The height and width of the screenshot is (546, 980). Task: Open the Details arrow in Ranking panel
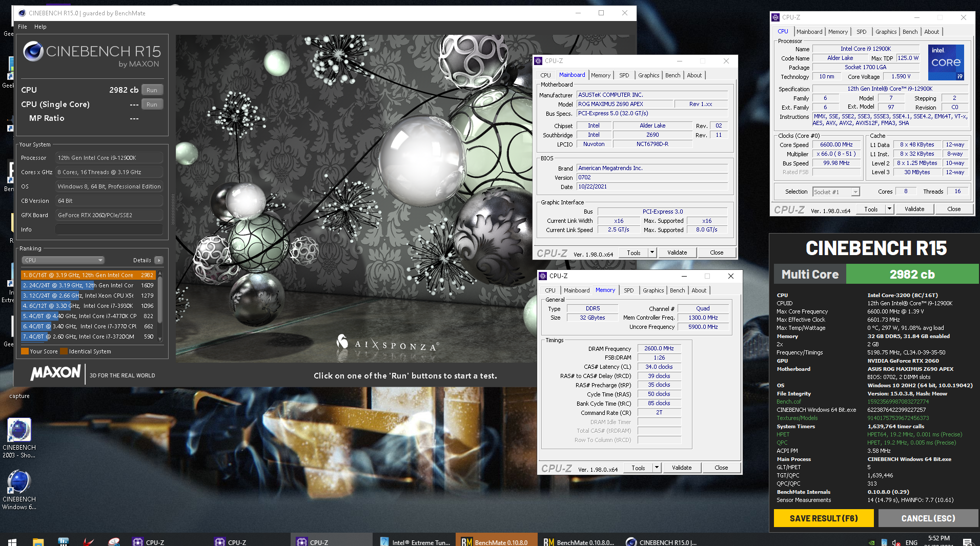[159, 260]
